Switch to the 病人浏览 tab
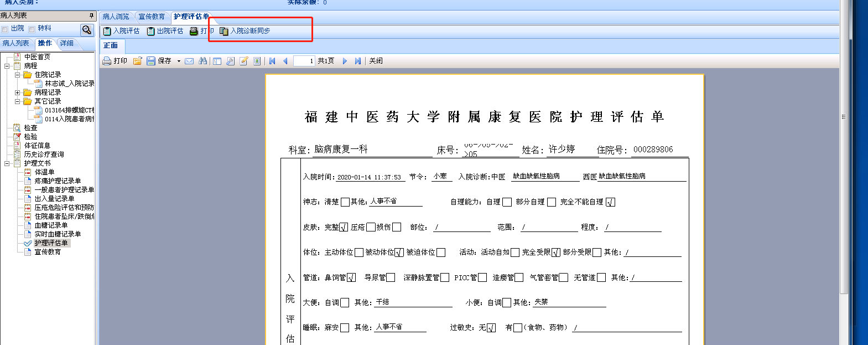 [116, 17]
